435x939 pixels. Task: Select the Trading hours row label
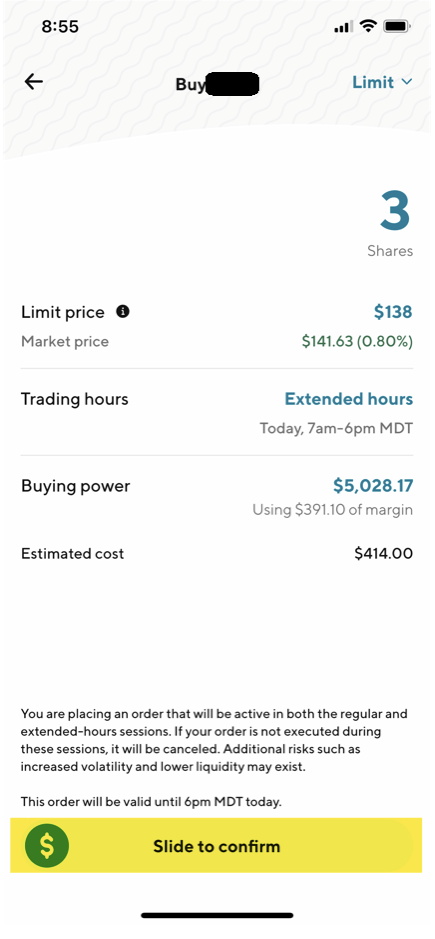(x=74, y=399)
